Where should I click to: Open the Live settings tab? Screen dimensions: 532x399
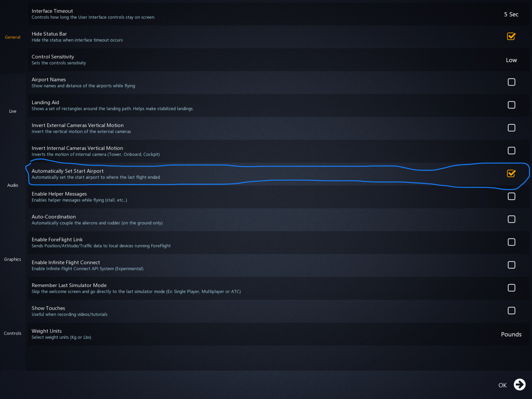click(x=12, y=111)
